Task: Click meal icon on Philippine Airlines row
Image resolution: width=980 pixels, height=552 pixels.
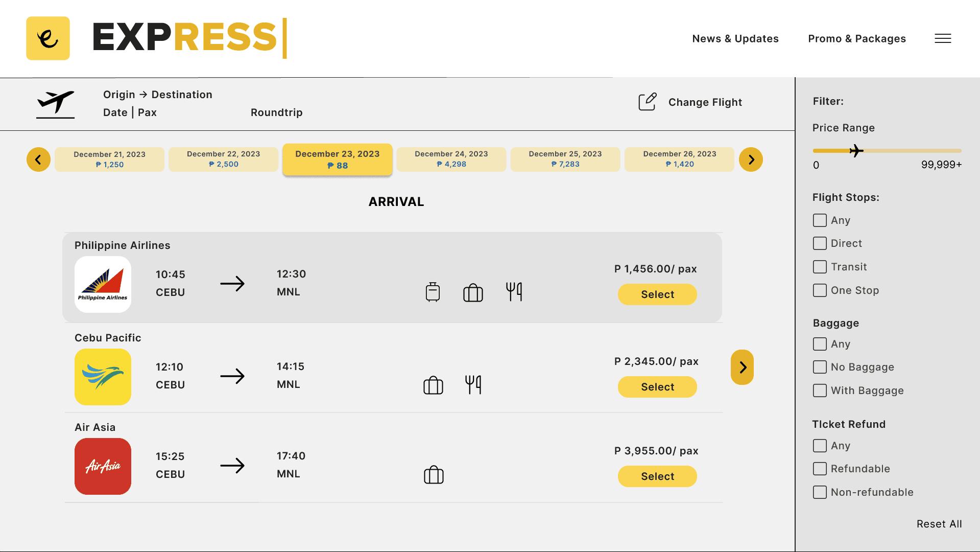Action: [514, 292]
